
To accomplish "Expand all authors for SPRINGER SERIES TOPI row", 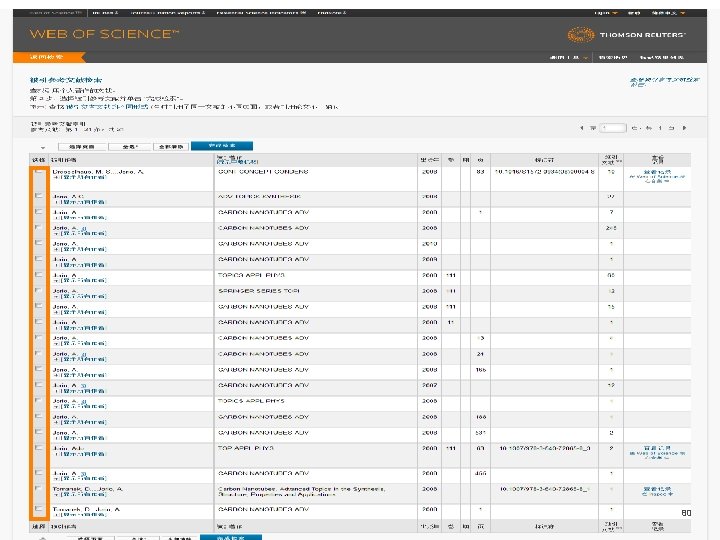I will coord(80,296).
